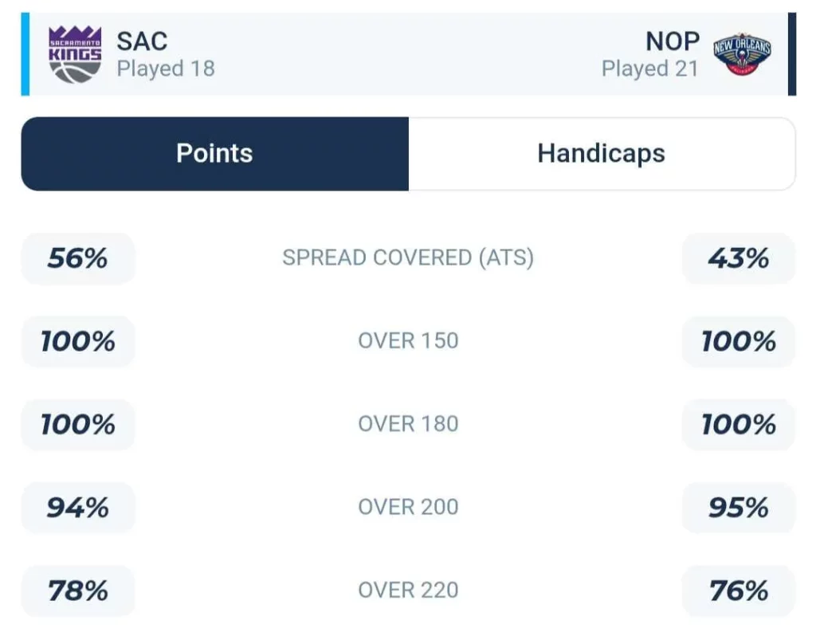
Task: Tap SAC 78% over 220 badge
Action: (78, 591)
